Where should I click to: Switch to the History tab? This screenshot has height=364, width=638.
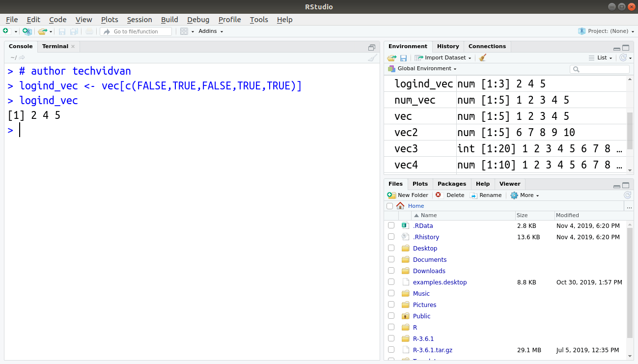[448, 46]
